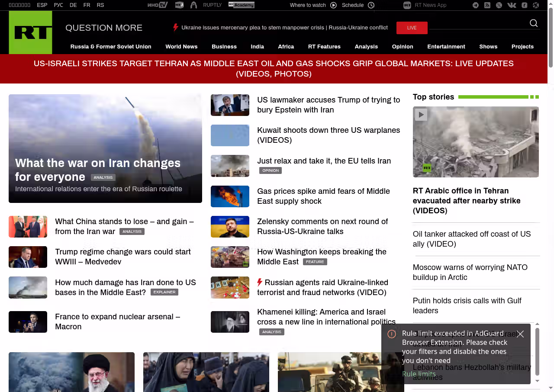Open the Rule limits link

(419, 374)
